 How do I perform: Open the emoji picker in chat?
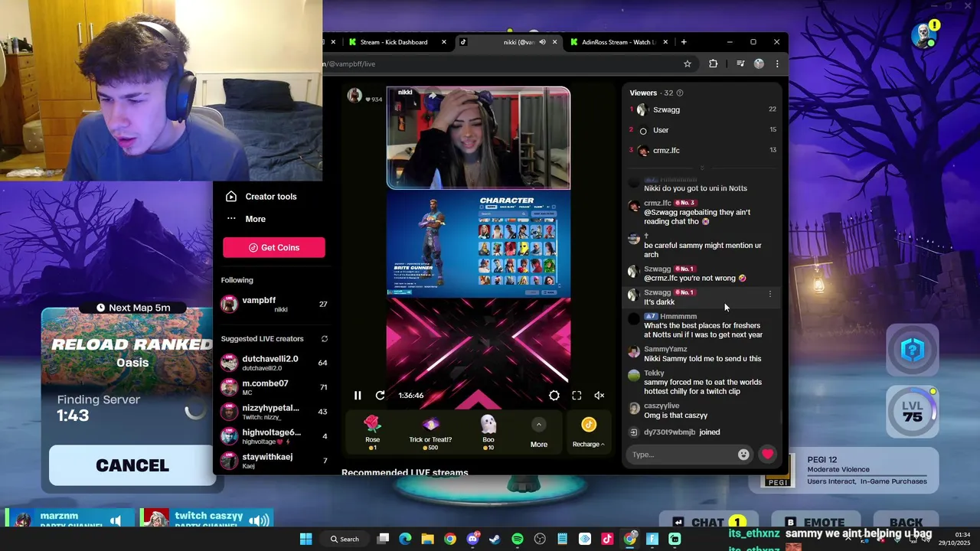coord(743,455)
